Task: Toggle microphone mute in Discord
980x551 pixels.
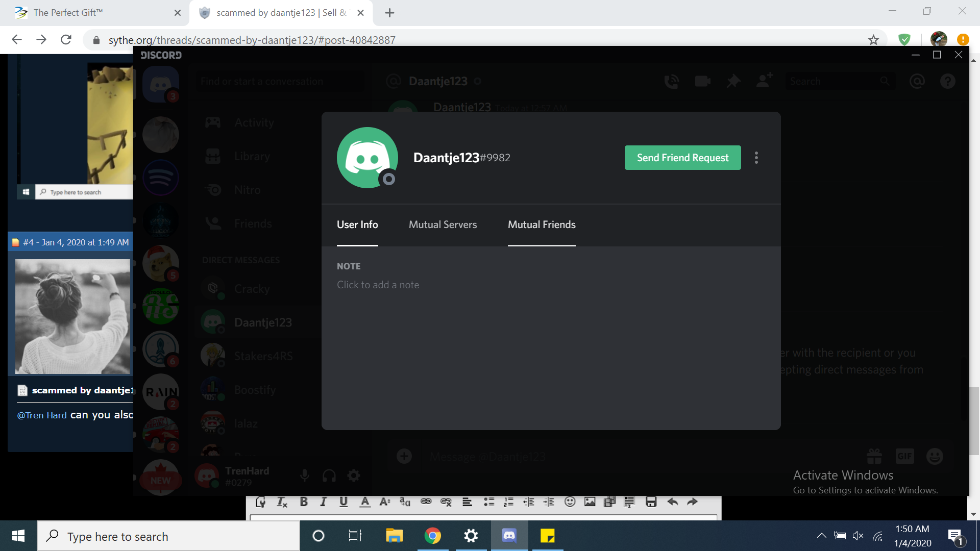Action: tap(305, 475)
